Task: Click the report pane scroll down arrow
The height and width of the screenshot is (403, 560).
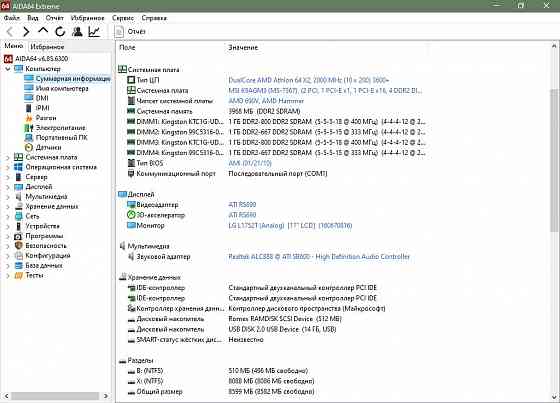Action: (x=554, y=397)
